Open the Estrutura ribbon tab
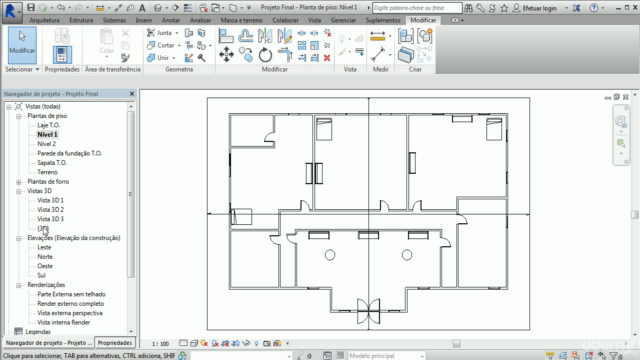Viewport: 640px width, 360px height. [x=81, y=20]
